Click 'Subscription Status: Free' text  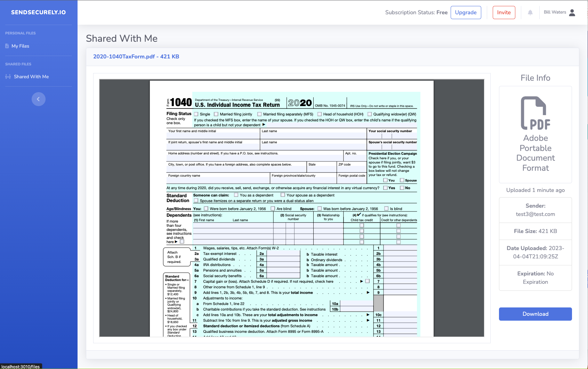pos(416,13)
